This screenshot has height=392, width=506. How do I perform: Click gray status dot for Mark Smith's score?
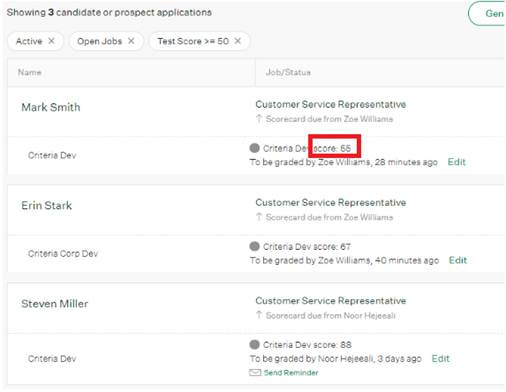click(x=254, y=148)
